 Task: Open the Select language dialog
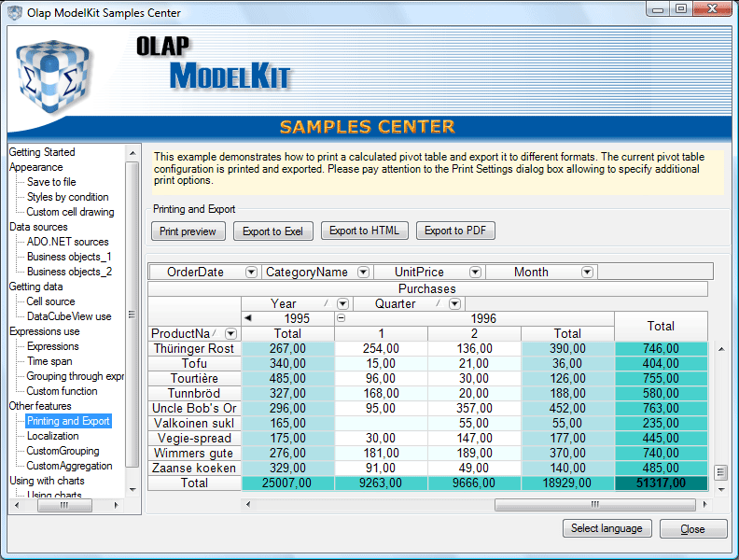coord(607,528)
